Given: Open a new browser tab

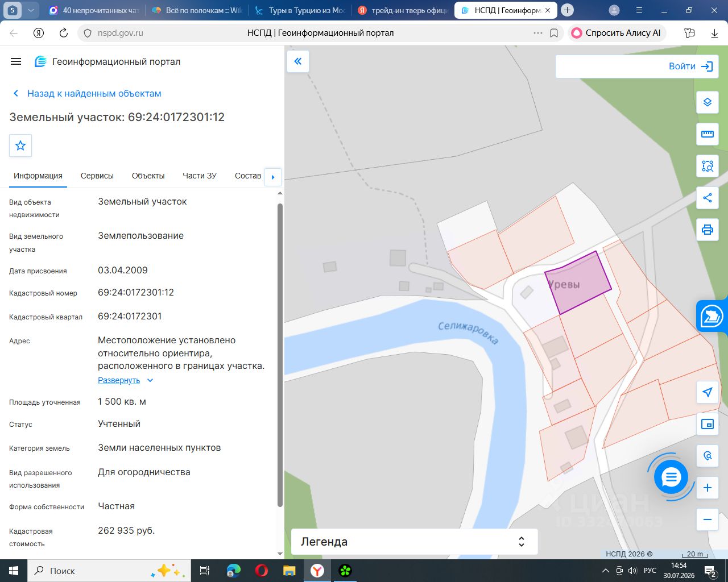Looking at the screenshot, I should tap(567, 10).
